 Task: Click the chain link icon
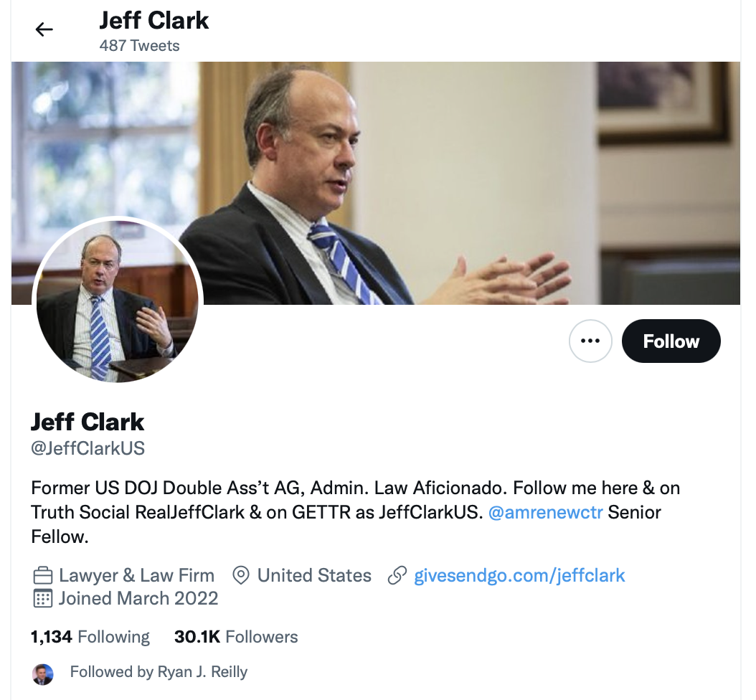click(397, 576)
